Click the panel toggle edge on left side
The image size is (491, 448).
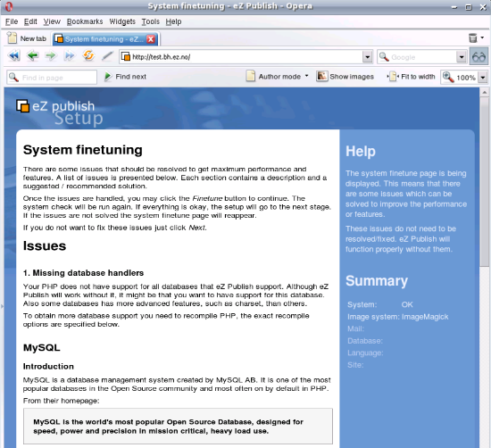(2, 306)
